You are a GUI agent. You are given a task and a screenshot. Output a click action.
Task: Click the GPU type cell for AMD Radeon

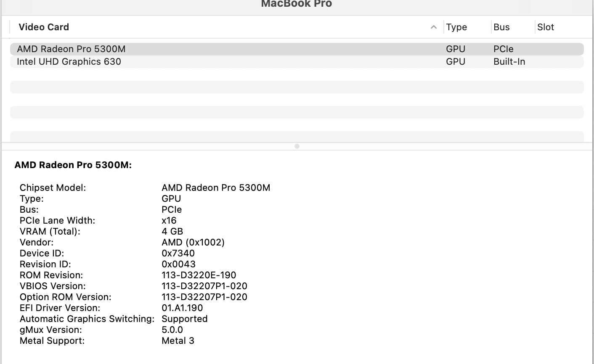pos(456,49)
